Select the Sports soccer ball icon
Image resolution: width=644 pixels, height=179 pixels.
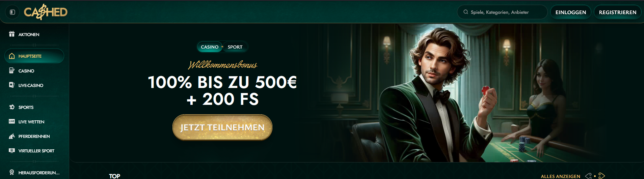coord(12,107)
